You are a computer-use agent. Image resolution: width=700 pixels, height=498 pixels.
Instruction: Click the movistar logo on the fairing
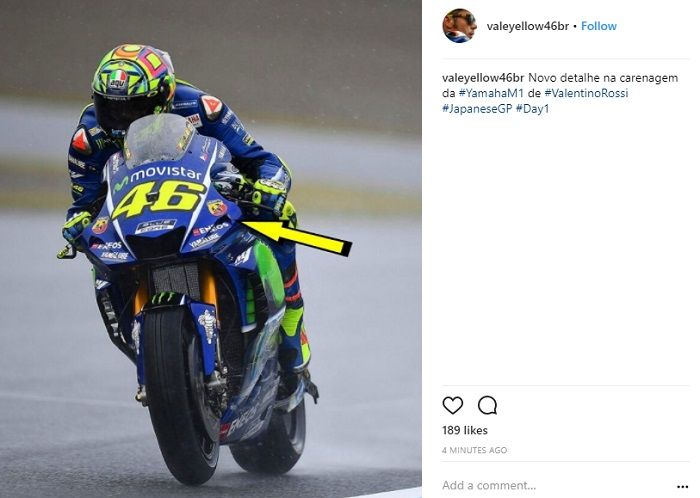pos(157,176)
